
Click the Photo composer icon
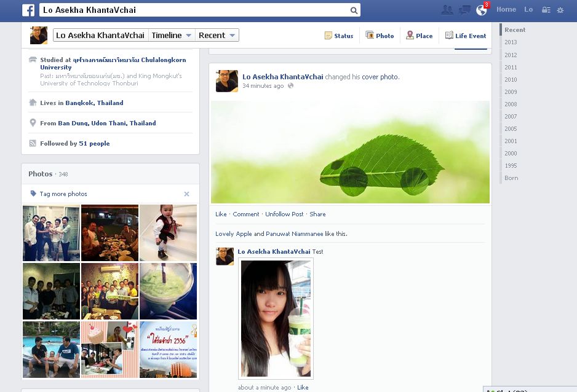(370, 35)
